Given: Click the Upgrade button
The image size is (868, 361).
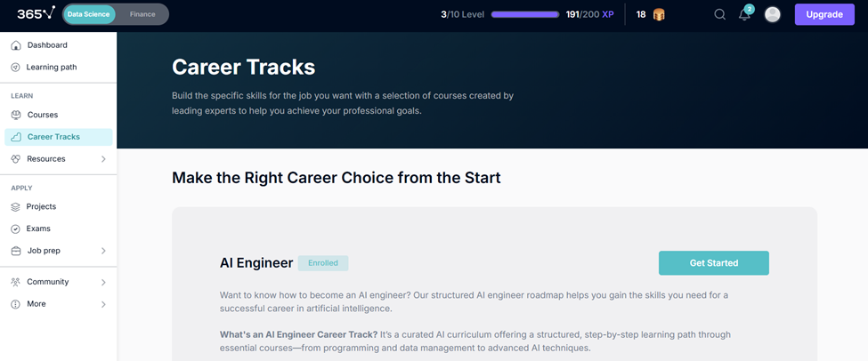Looking at the screenshot, I should click(x=824, y=14).
